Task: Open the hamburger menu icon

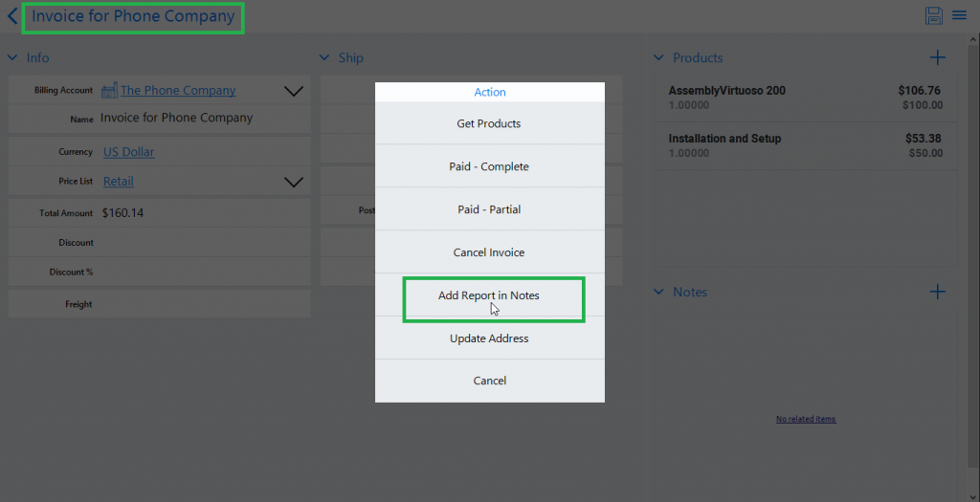Action: (x=959, y=15)
